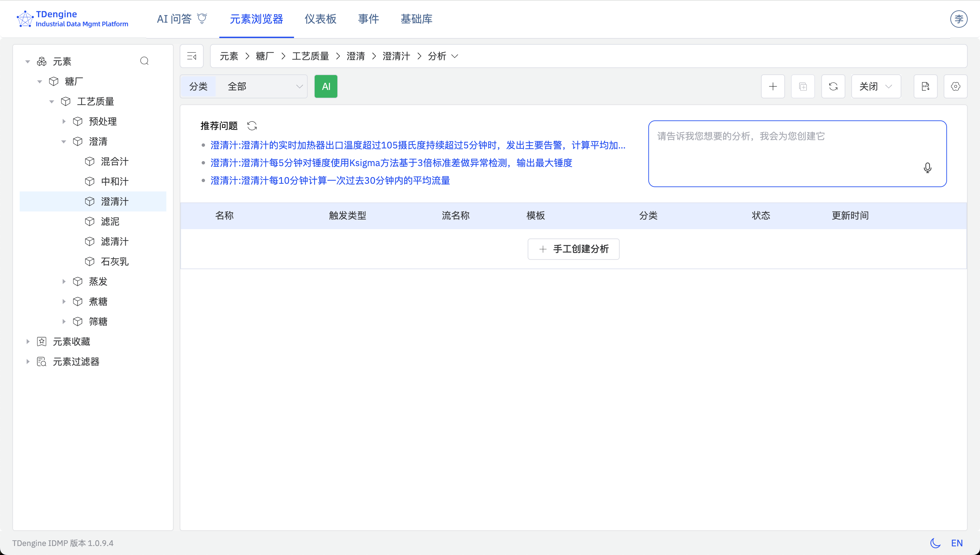The width and height of the screenshot is (980, 555).
Task: Toggle the green AI mode button
Action: coord(326,86)
